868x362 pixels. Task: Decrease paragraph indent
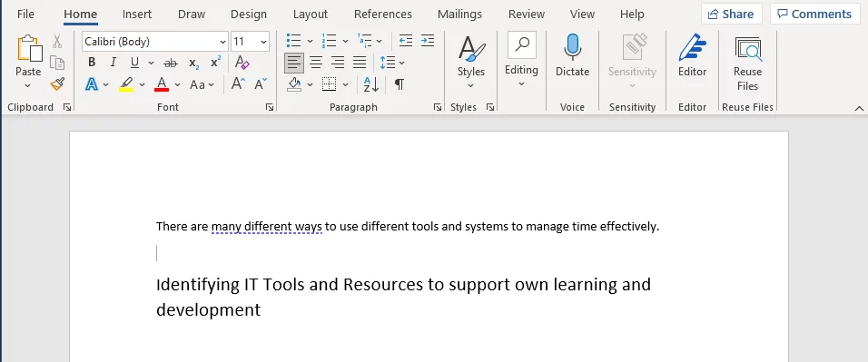pyautogui.click(x=406, y=41)
